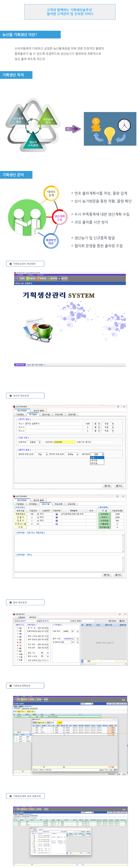Click the 인증번호 field containing 12345789

pyautogui.click(x=65, y=442)
